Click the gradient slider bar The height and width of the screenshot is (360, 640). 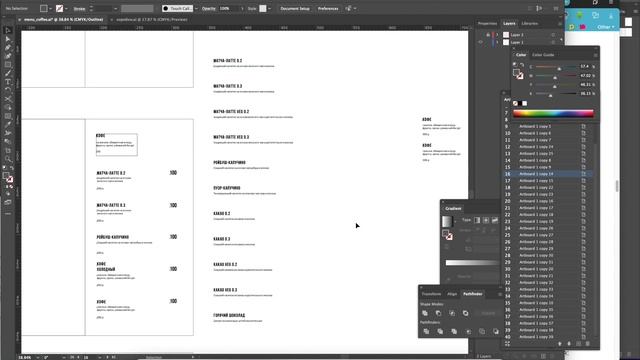pyautogui.click(x=473, y=263)
